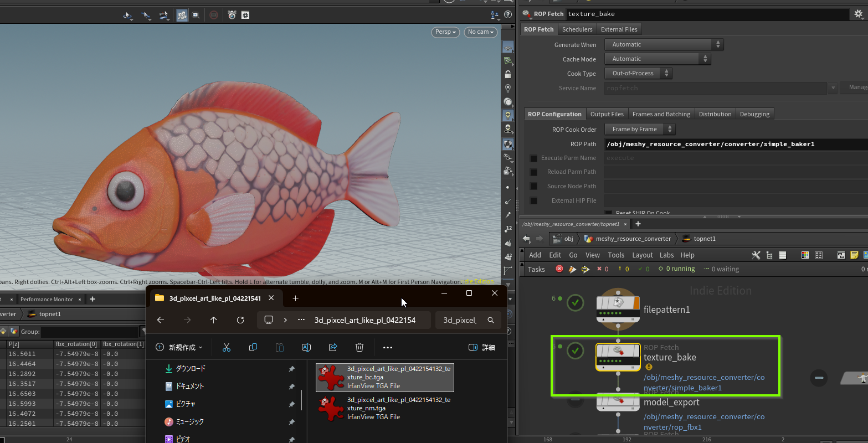Open network editor wrench tools icon

(756, 255)
